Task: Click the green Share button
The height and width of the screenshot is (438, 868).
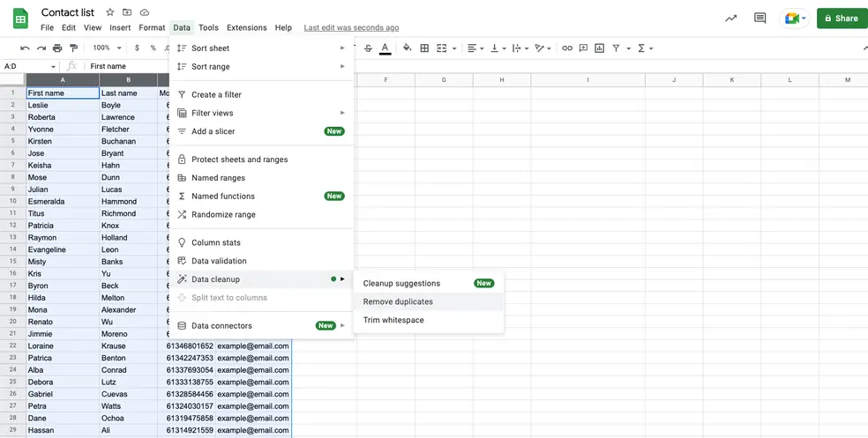Action: tap(842, 19)
